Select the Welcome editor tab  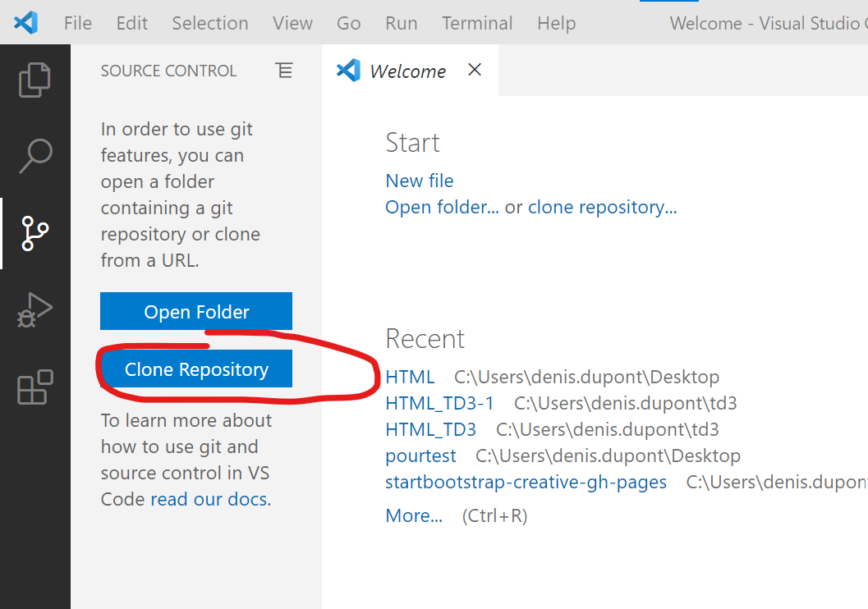tap(410, 71)
